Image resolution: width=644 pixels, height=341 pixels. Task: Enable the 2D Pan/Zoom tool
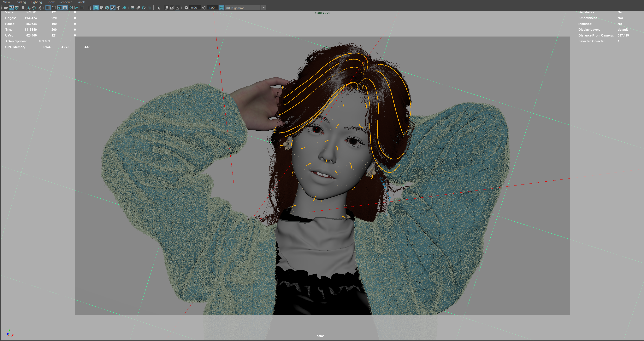[34, 8]
